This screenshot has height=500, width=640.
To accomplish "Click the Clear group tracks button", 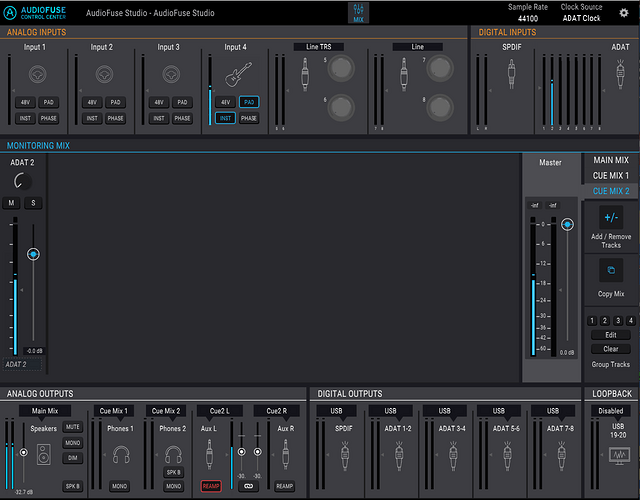I will pyautogui.click(x=611, y=349).
